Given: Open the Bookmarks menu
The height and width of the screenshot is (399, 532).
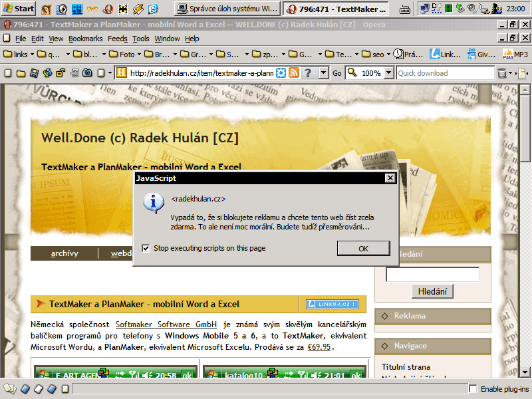Looking at the screenshot, I should pos(86,39).
